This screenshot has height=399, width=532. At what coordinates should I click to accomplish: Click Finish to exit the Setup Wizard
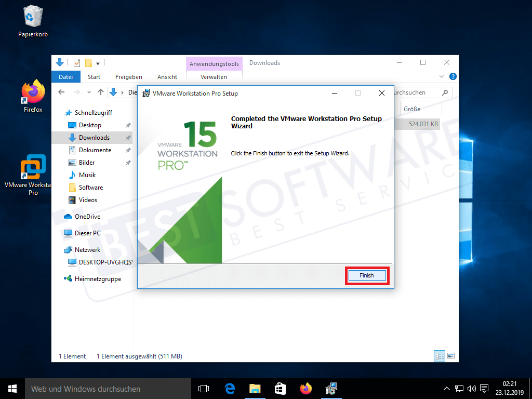pos(367,275)
